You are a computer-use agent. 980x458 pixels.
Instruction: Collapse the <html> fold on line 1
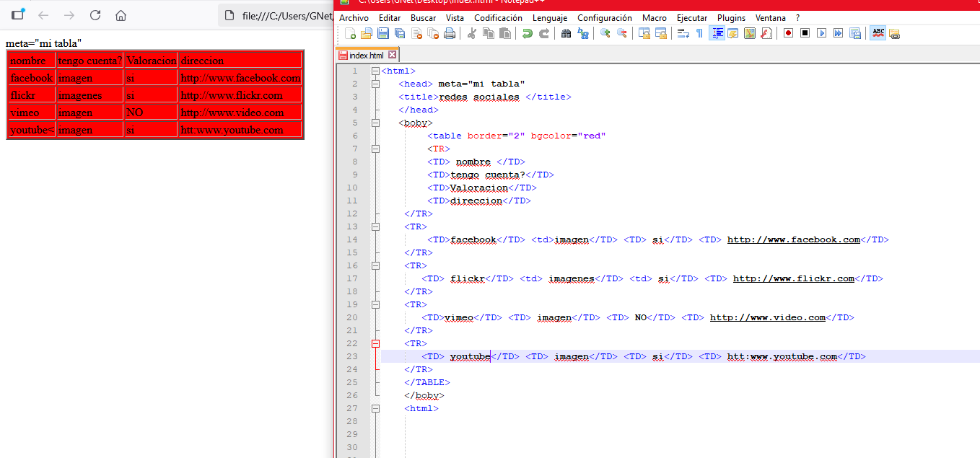click(375, 71)
